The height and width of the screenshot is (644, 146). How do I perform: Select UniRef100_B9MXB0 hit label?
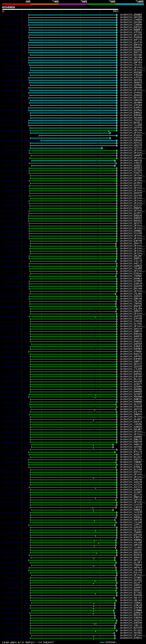131,115
